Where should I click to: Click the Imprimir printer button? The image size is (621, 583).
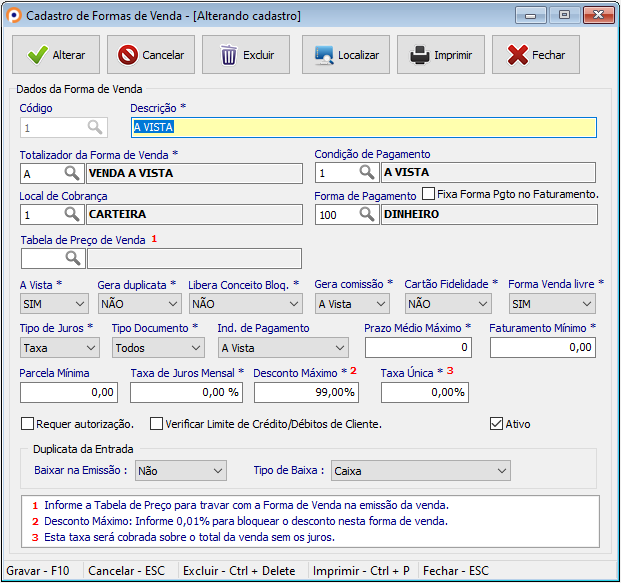pyautogui.click(x=441, y=55)
